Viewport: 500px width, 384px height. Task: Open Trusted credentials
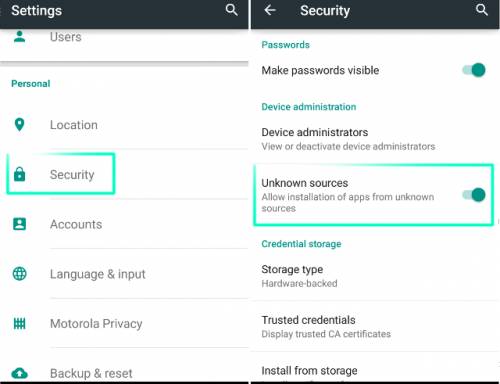375,326
